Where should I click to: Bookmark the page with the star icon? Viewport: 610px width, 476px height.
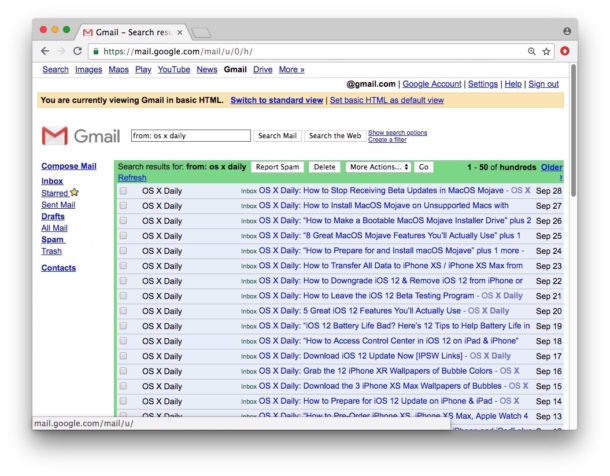(546, 51)
